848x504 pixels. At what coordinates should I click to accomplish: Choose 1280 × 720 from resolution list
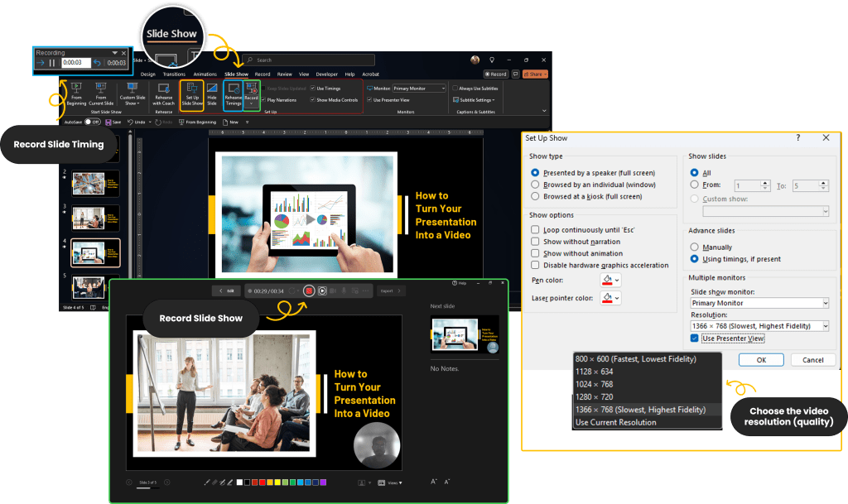click(x=593, y=396)
